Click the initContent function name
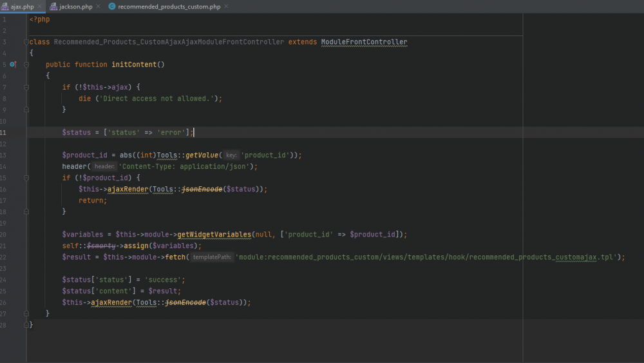The width and height of the screenshot is (644, 363). (134, 64)
